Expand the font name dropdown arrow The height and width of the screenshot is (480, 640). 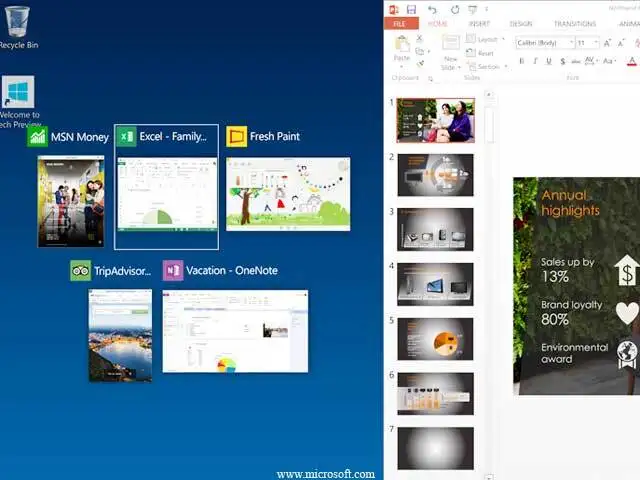coord(571,42)
